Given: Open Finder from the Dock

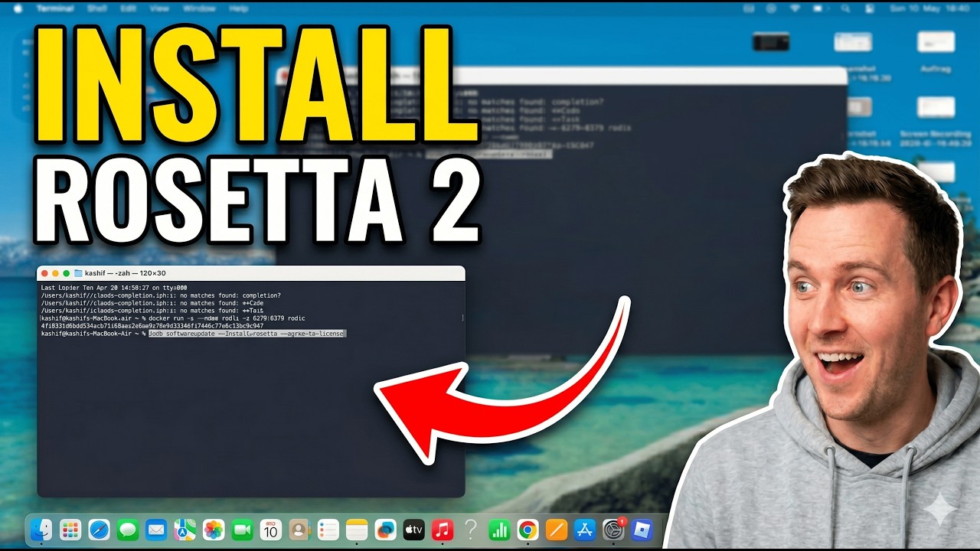Looking at the screenshot, I should point(41,529).
